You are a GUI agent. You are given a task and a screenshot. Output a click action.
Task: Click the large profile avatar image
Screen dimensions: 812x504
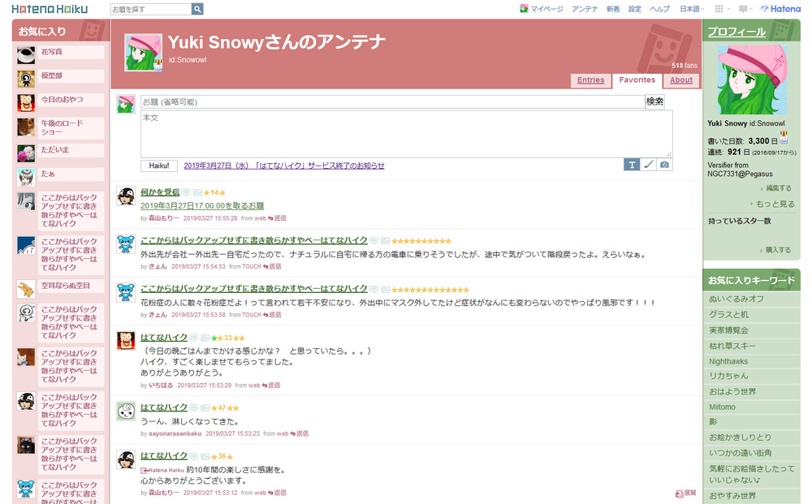point(753,80)
